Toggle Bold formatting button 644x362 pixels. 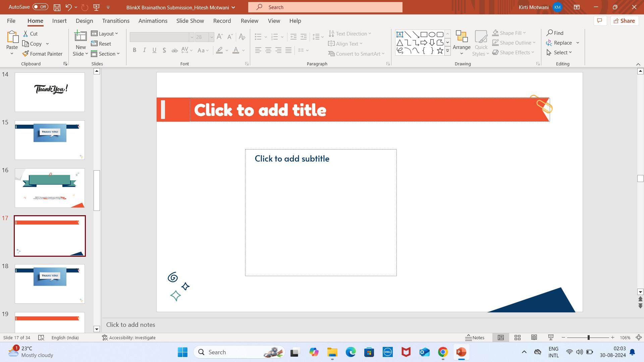[135, 50]
